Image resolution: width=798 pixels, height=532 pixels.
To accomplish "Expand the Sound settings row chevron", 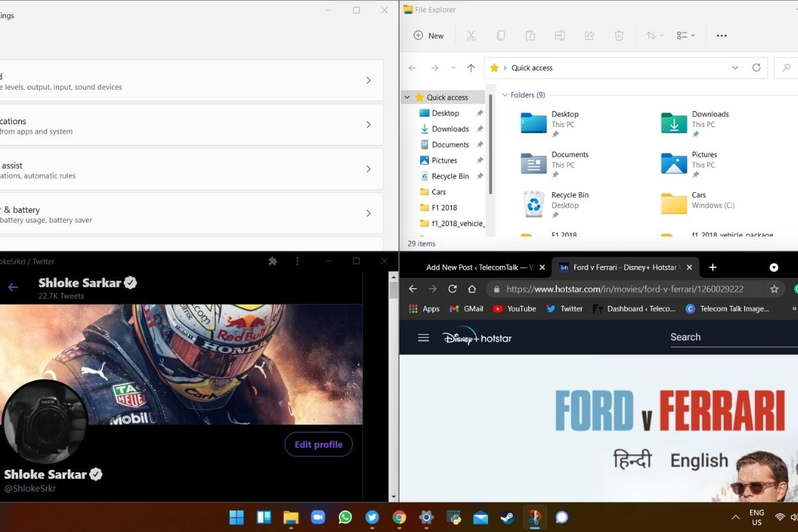I will point(368,80).
